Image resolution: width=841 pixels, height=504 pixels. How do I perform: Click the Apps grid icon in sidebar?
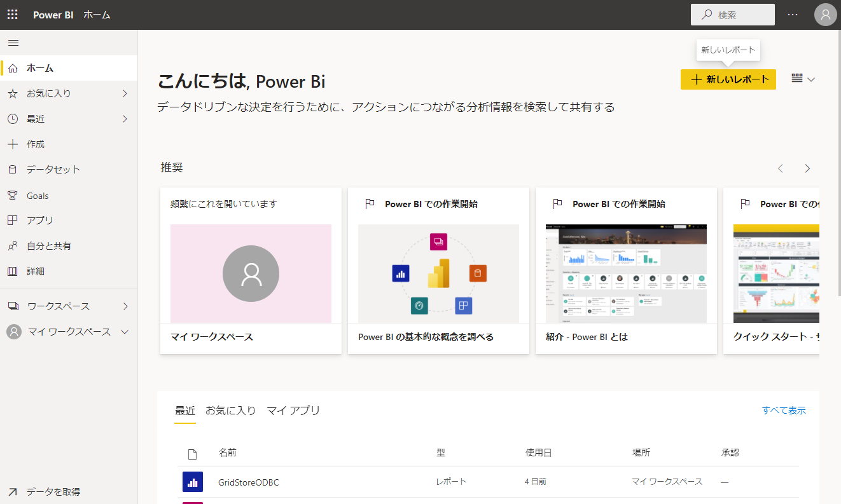pyautogui.click(x=13, y=221)
